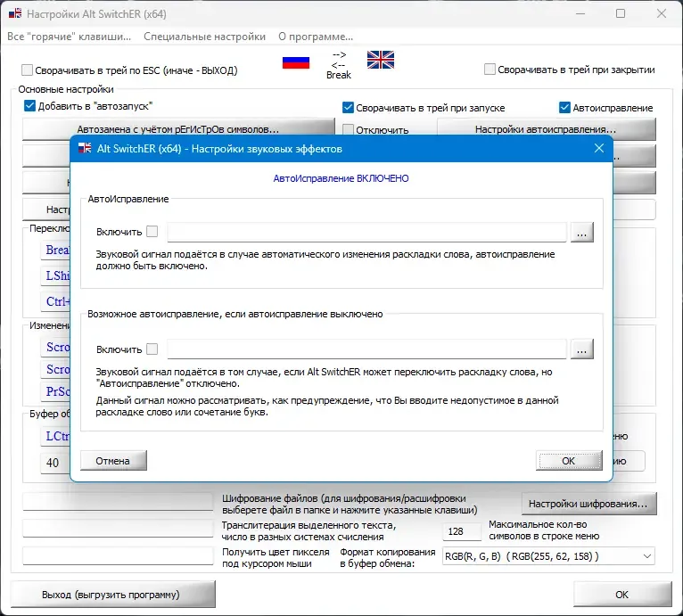Toggle Сворачивать в трей по ESC checkbox
This screenshot has height=616, width=683.
click(28, 70)
